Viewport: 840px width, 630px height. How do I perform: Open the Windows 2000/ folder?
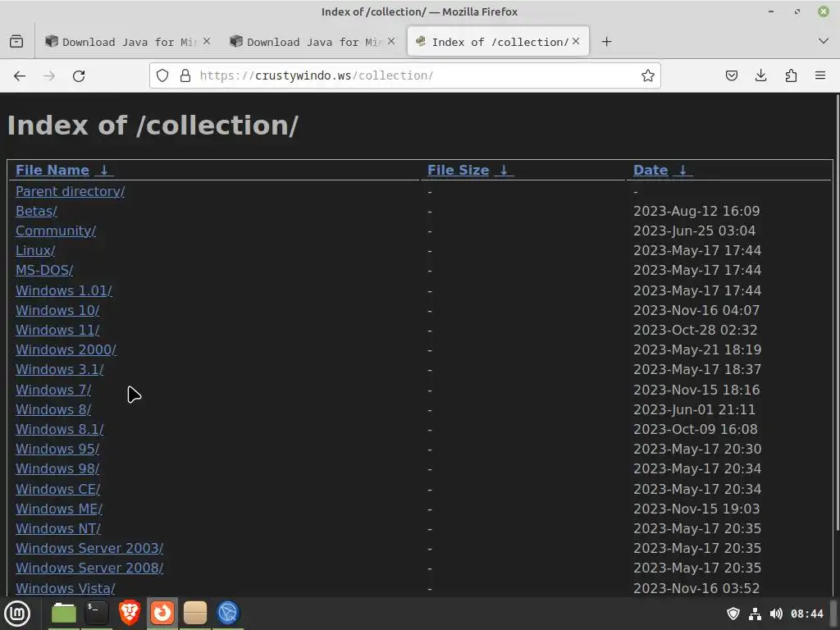pos(66,349)
